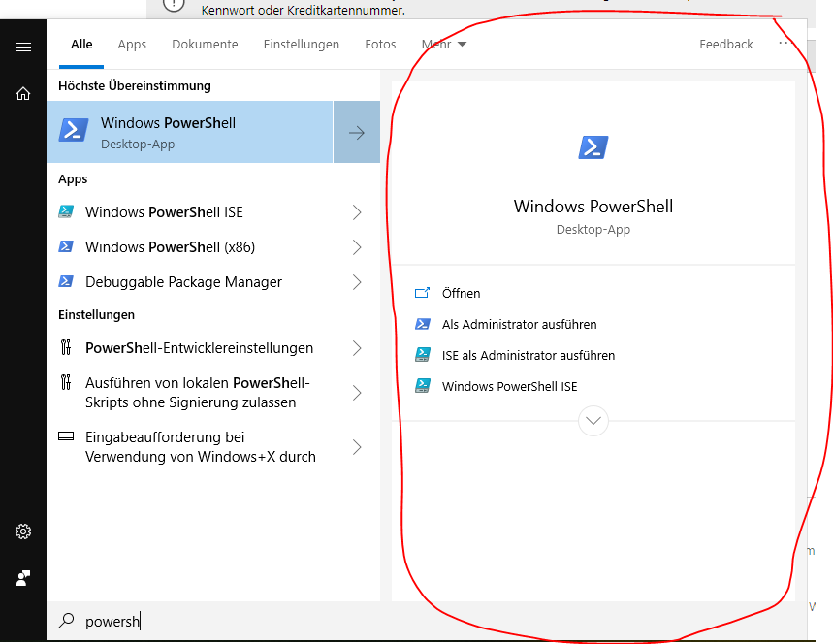Click the Öffnen launch icon
The image size is (833, 644).
pos(423,293)
